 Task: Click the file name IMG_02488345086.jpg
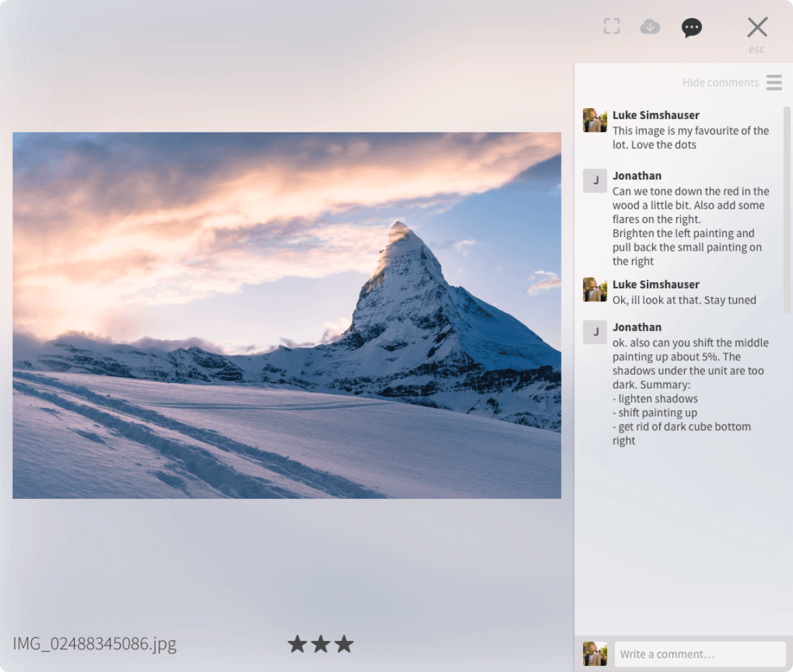94,644
